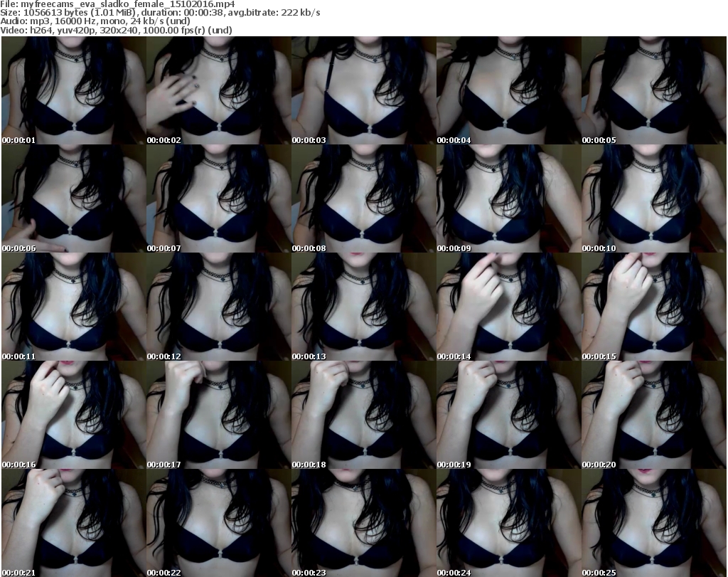
Task: Open the frame thumbnail stamped 00:00:17
Action: (219, 415)
